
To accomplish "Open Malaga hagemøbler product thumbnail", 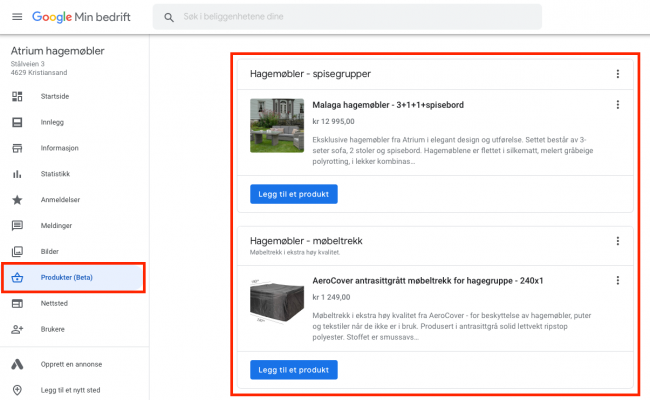I will (x=277, y=126).
